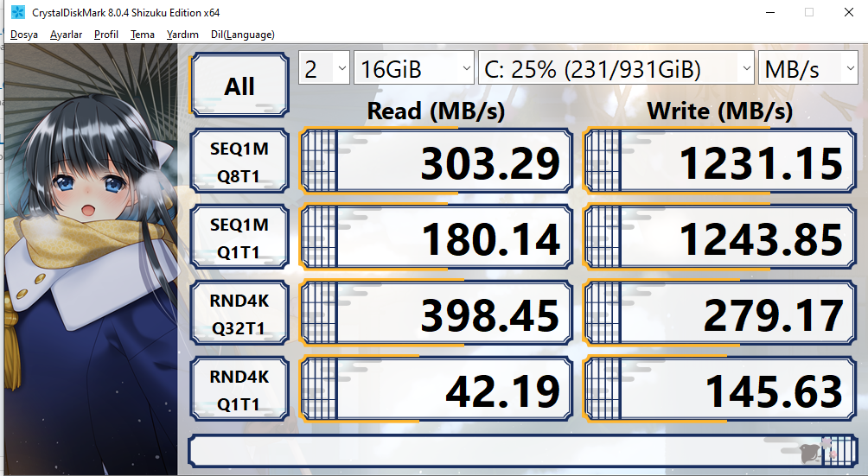This screenshot has height=476, width=868.
Task: Open the MB/s unit dropdown
Action: (x=807, y=68)
